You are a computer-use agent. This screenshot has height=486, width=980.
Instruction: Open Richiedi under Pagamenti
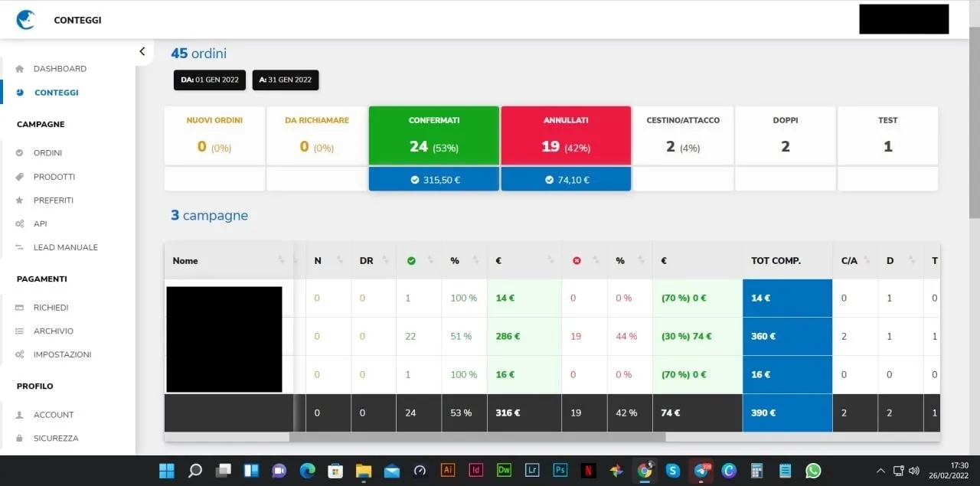coord(51,308)
